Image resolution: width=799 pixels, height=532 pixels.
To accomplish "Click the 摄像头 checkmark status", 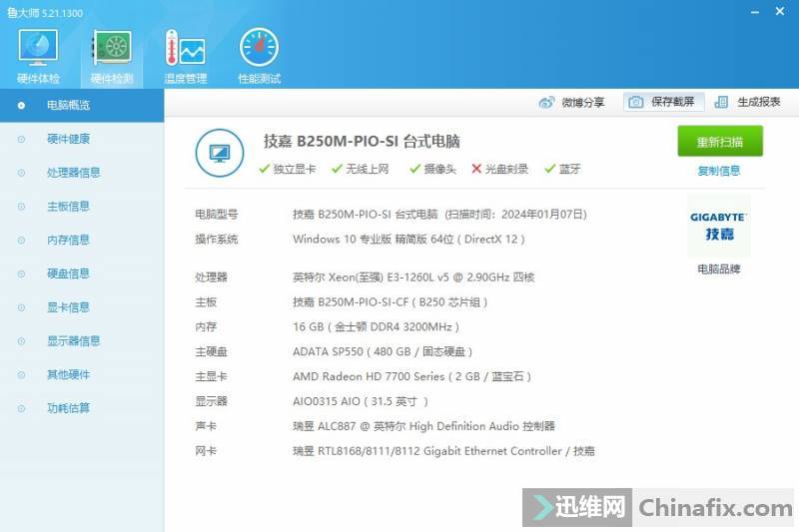I will (x=432, y=169).
